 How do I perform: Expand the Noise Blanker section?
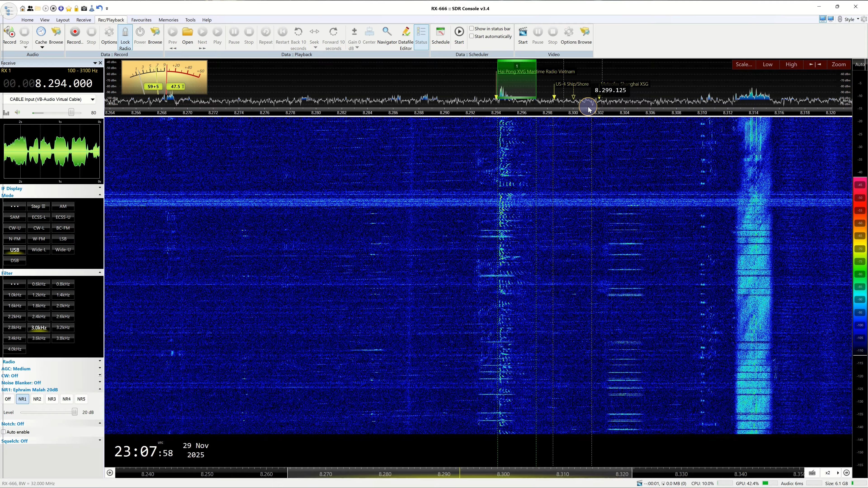100,382
